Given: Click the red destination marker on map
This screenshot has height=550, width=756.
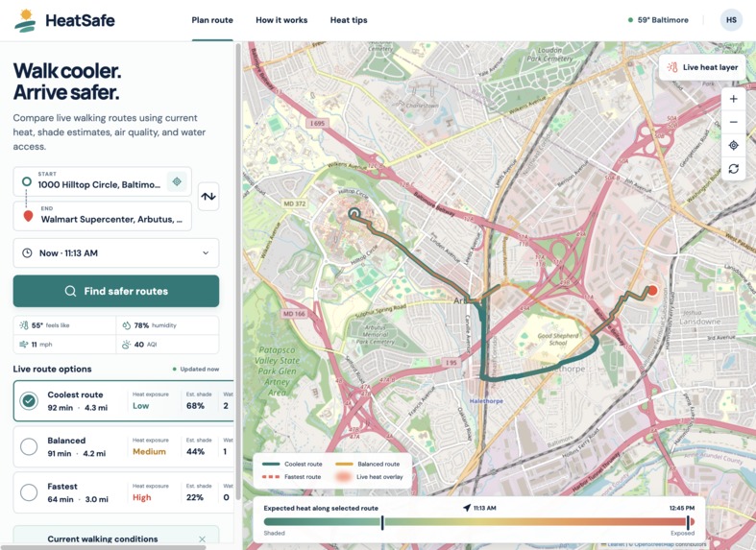Looking at the screenshot, I should point(652,291).
